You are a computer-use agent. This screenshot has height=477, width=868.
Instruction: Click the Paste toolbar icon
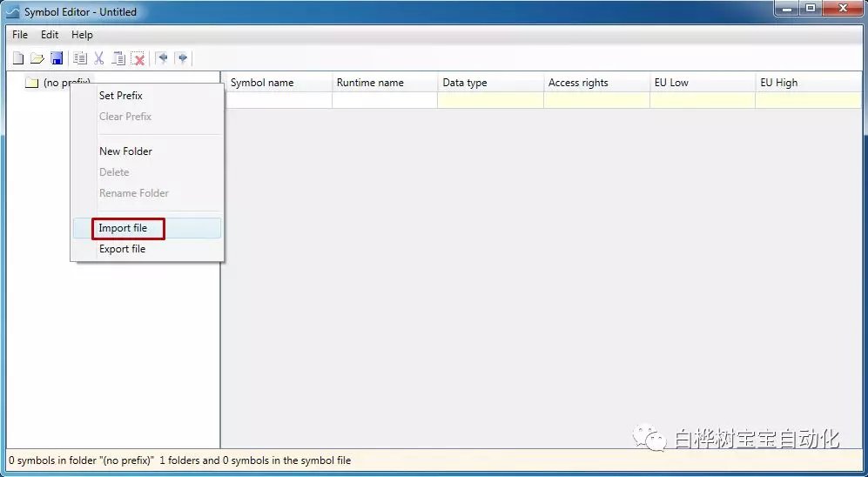118,58
